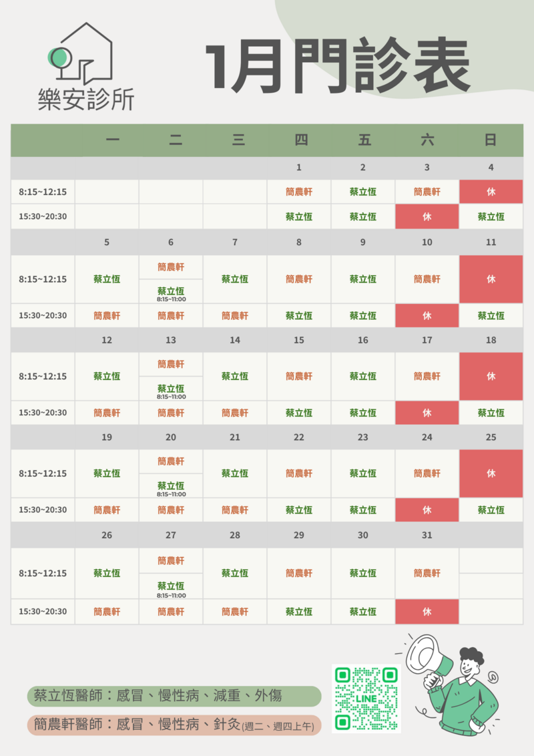The width and height of the screenshot is (534, 756).
Task: Click 簡農軒 morning slot on date 1
Action: pos(299,192)
